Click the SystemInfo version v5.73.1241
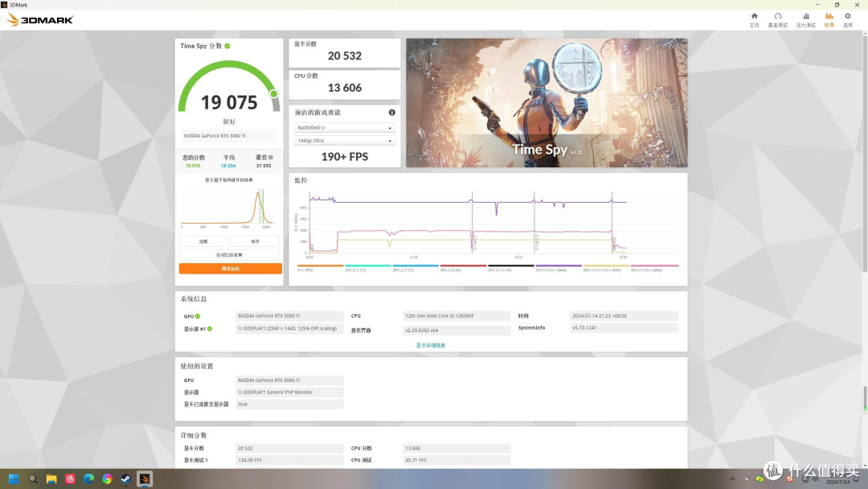This screenshot has width=868, height=489. (x=624, y=328)
